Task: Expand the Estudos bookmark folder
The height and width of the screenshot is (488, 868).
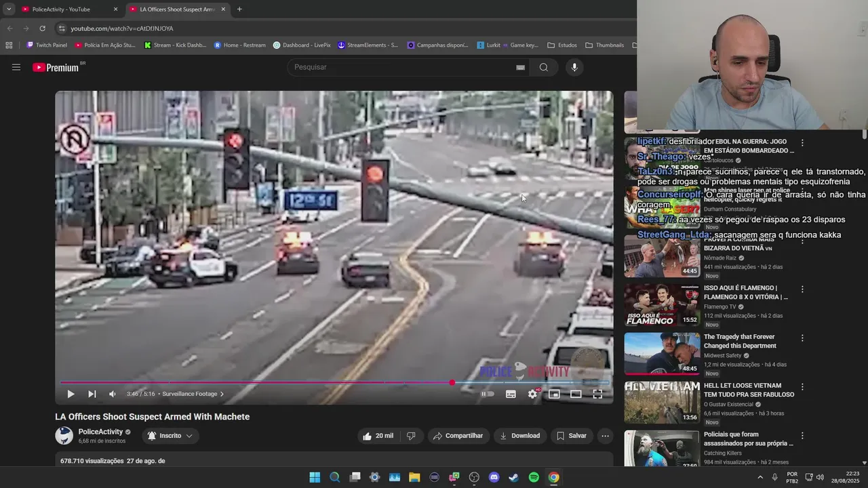Action: 562,45
